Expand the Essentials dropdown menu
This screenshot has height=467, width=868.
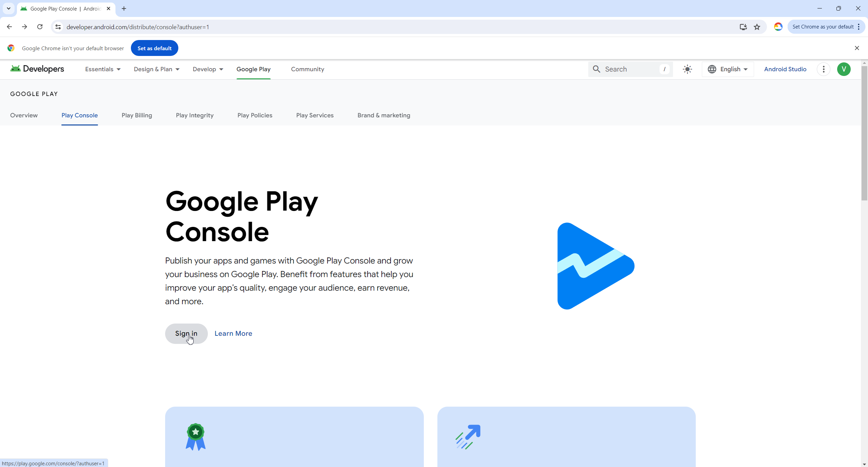coord(103,69)
